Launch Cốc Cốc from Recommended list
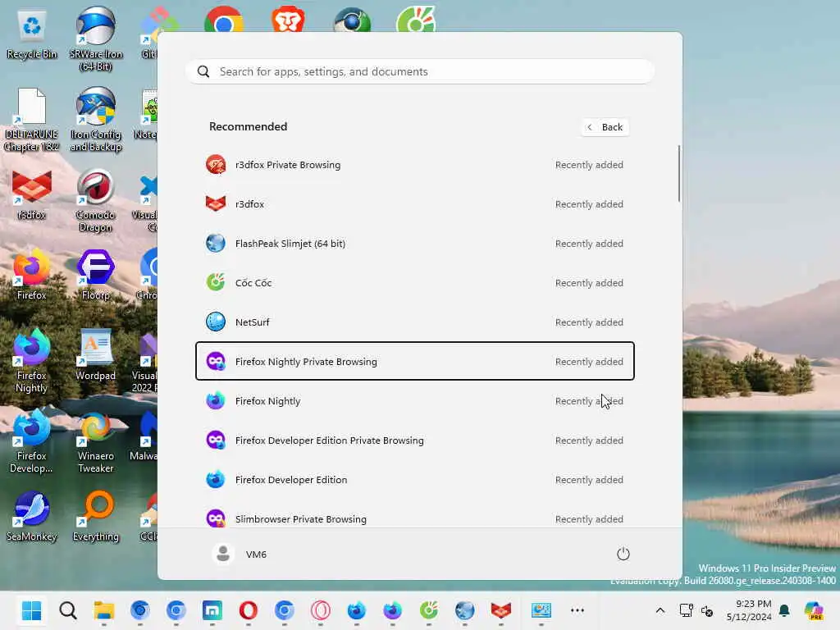 [414, 283]
